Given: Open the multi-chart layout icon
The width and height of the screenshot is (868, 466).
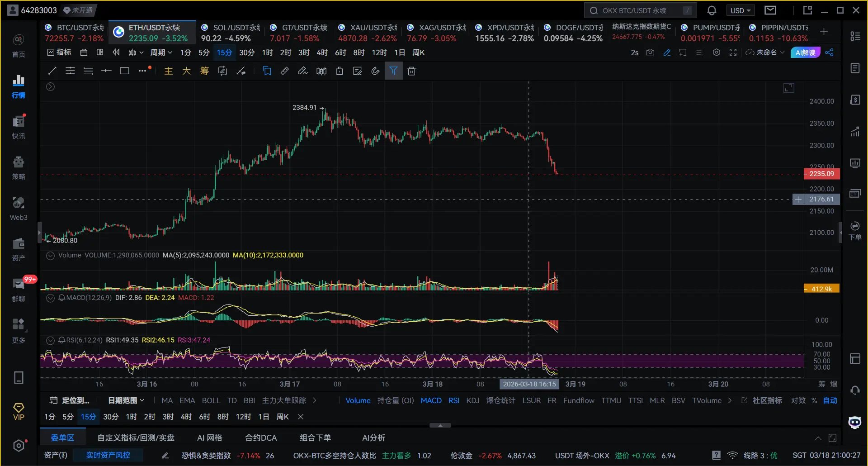Looking at the screenshot, I should point(100,52).
